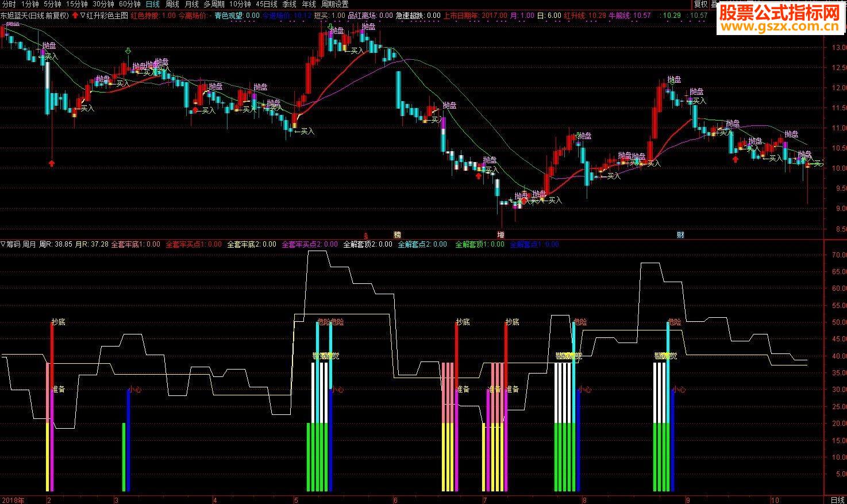847x504 pixels.
Task: Click the red up arrow beside stock name
Action: (75, 16)
